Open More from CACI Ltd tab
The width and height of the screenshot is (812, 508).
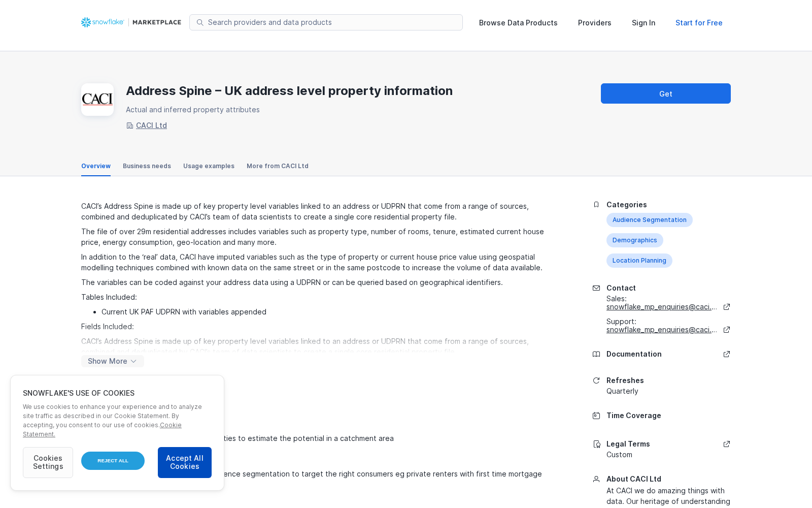278,166
